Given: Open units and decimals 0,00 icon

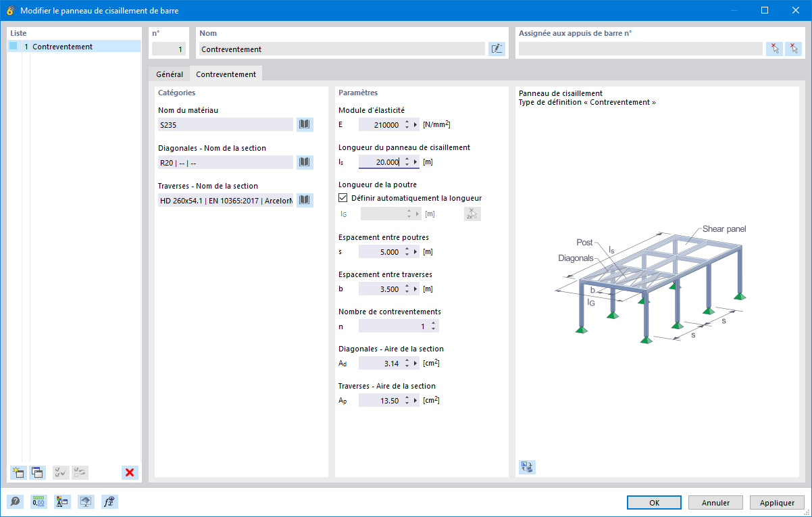Looking at the screenshot, I should coord(39,501).
